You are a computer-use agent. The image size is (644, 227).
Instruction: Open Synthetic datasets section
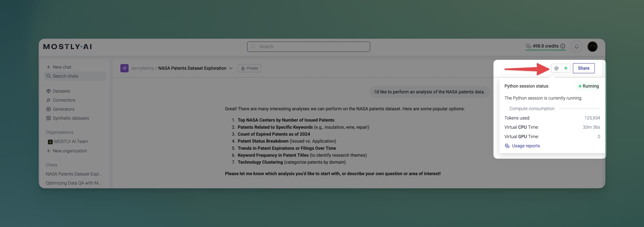tap(71, 118)
